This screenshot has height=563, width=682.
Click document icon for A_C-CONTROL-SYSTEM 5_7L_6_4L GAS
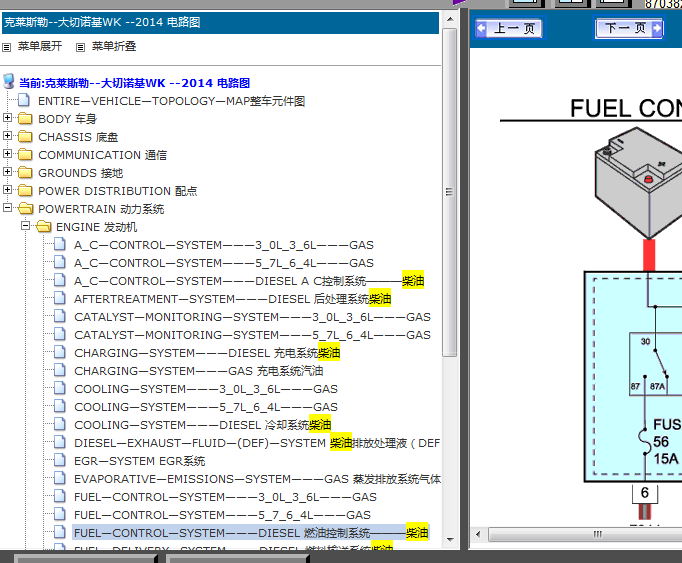60,262
